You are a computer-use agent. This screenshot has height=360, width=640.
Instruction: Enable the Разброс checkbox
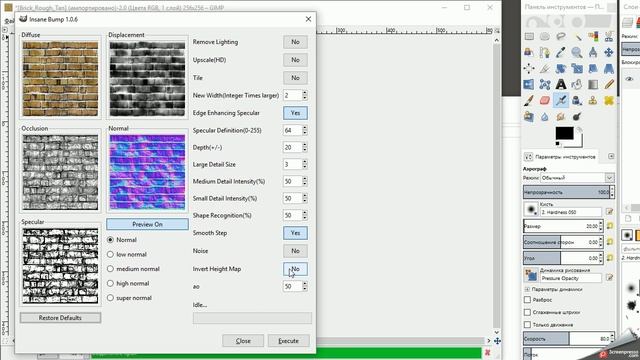[x=527, y=300]
